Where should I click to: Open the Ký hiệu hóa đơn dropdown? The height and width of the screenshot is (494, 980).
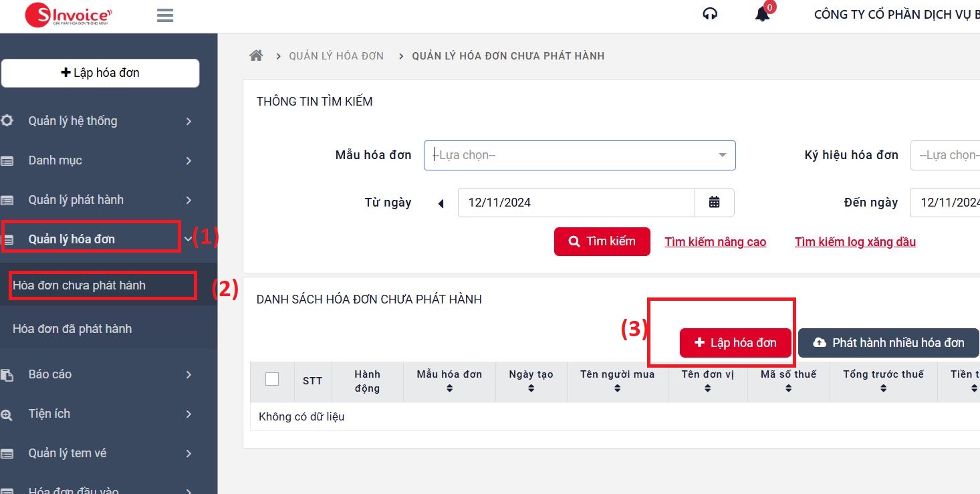point(949,155)
